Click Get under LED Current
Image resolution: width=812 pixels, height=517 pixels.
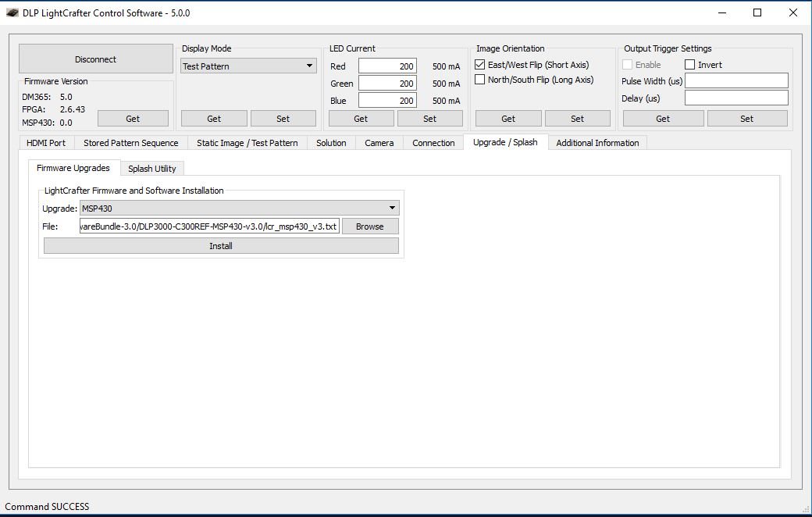361,119
